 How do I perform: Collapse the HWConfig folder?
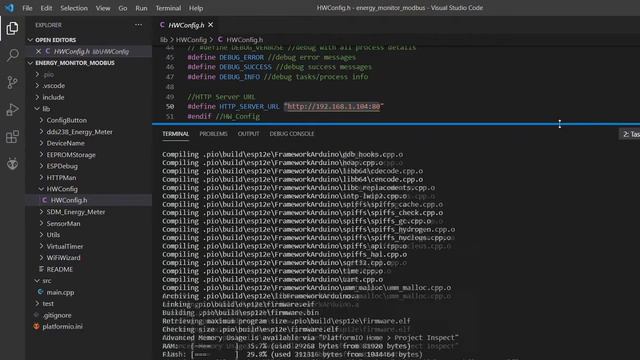pyautogui.click(x=42, y=189)
